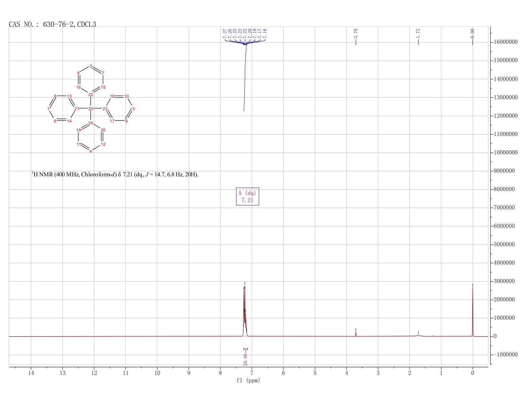532x411 pixels.
Task: Click the TMS peak at 0 ppm
Action: coord(473,309)
